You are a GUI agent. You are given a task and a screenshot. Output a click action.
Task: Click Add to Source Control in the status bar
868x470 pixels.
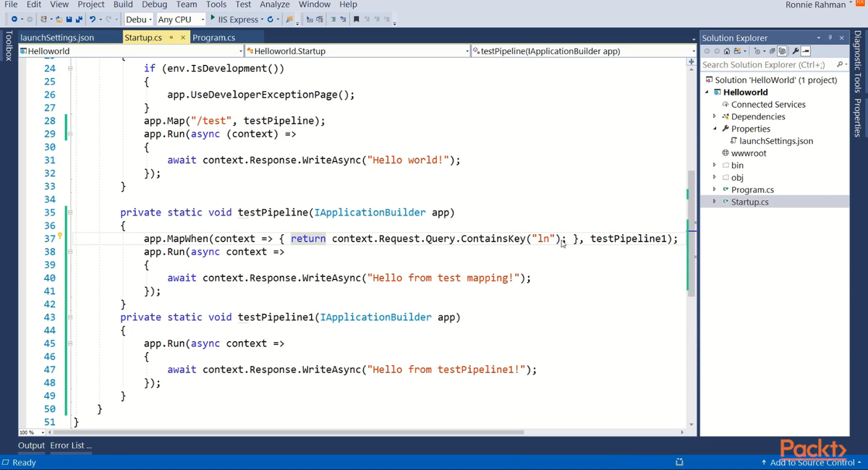tap(812, 463)
